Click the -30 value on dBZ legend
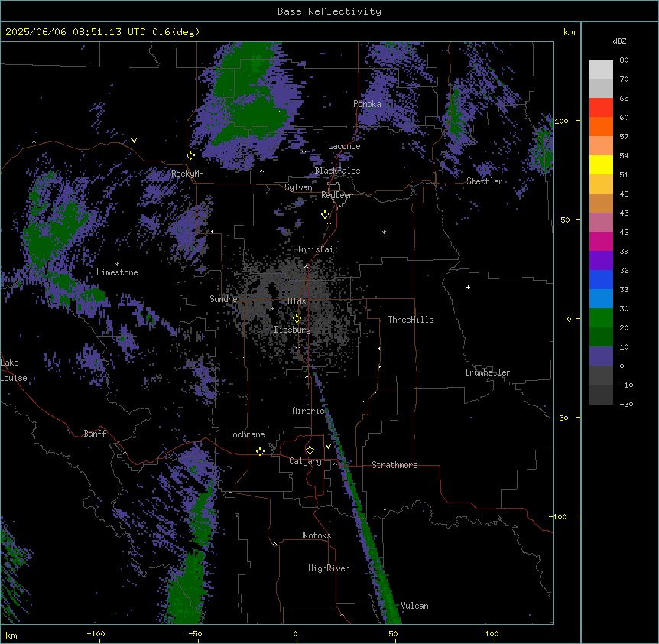 [x=626, y=405]
